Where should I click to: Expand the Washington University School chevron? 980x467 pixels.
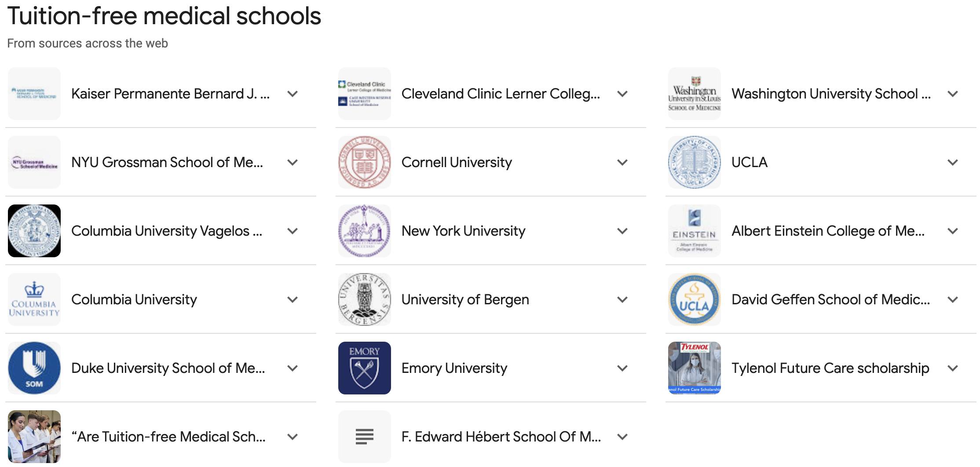[x=953, y=94]
